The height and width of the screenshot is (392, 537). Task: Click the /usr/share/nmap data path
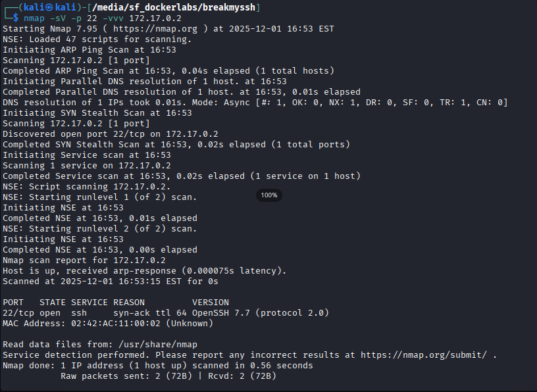(158, 345)
